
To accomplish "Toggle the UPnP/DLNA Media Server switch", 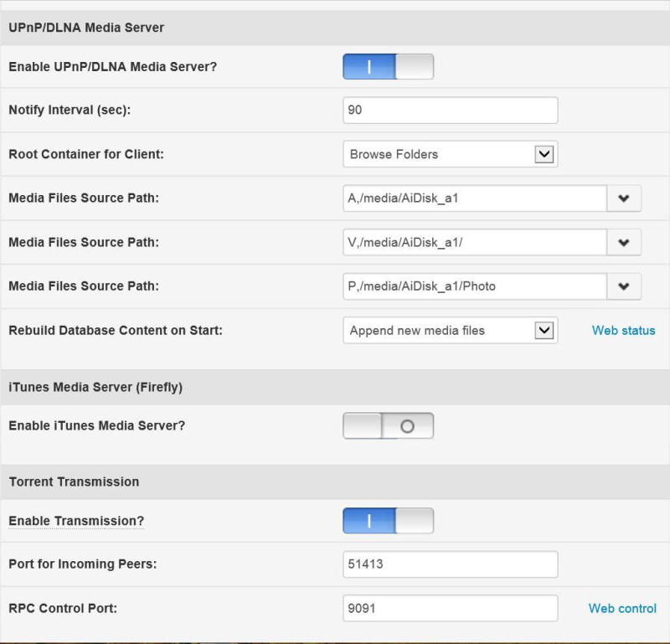I will point(388,67).
